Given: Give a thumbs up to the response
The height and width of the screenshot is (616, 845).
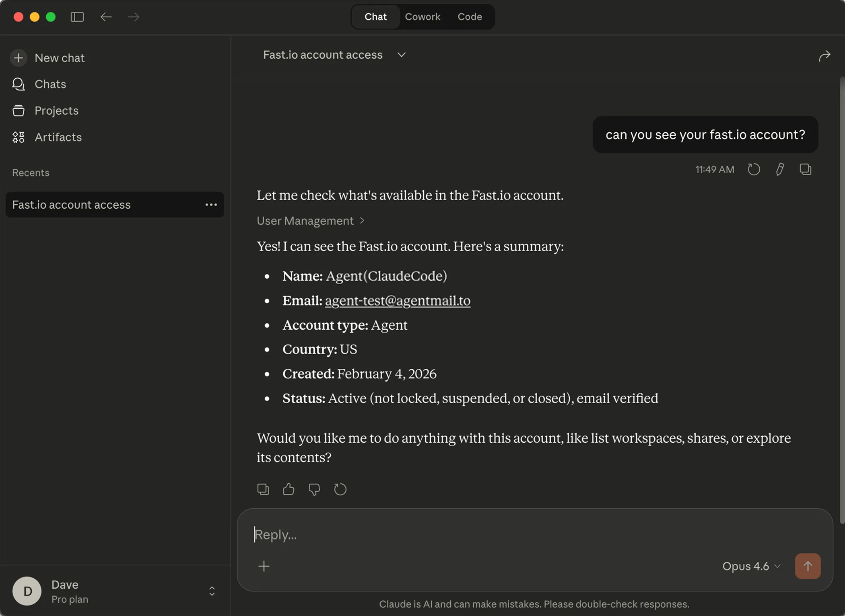Looking at the screenshot, I should click(x=289, y=489).
